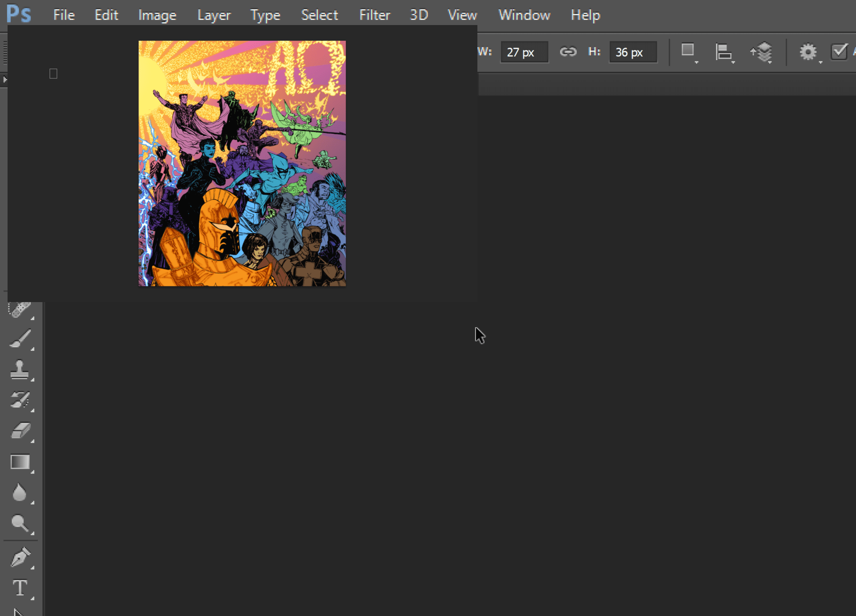
Task: Open the Window menu
Action: tap(524, 15)
